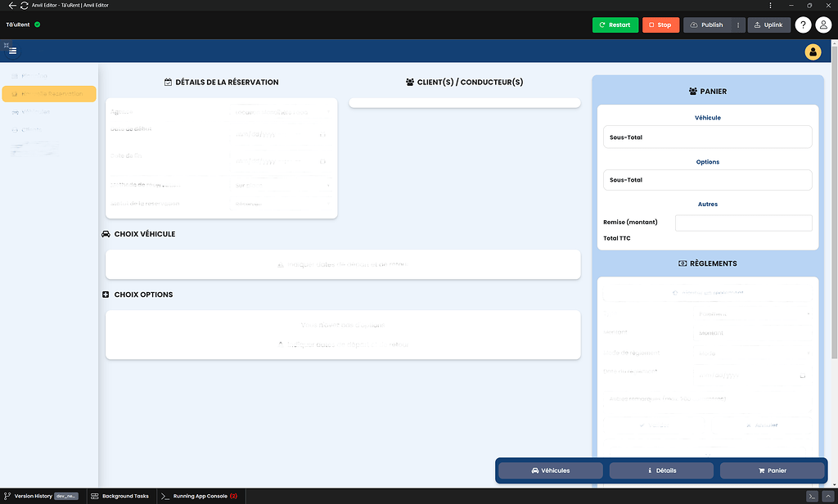The image size is (838, 504).
Task: Switch to the Background Tasks panel
Action: [121, 496]
